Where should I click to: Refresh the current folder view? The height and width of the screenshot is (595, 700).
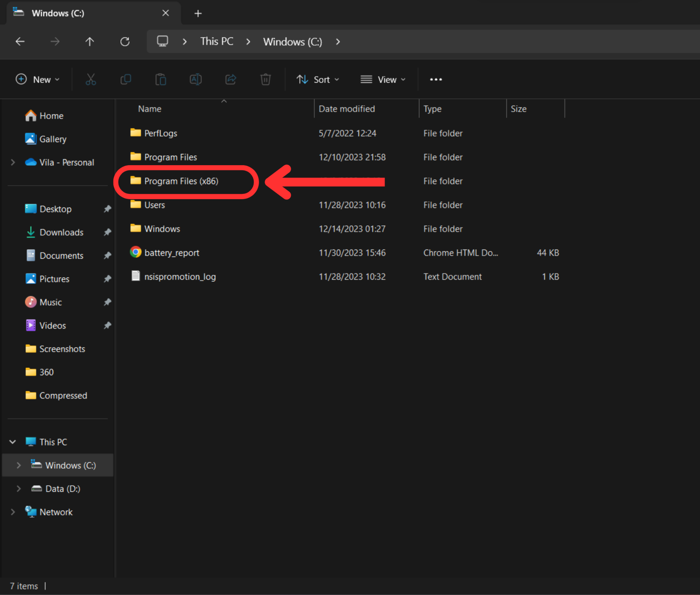click(x=125, y=42)
